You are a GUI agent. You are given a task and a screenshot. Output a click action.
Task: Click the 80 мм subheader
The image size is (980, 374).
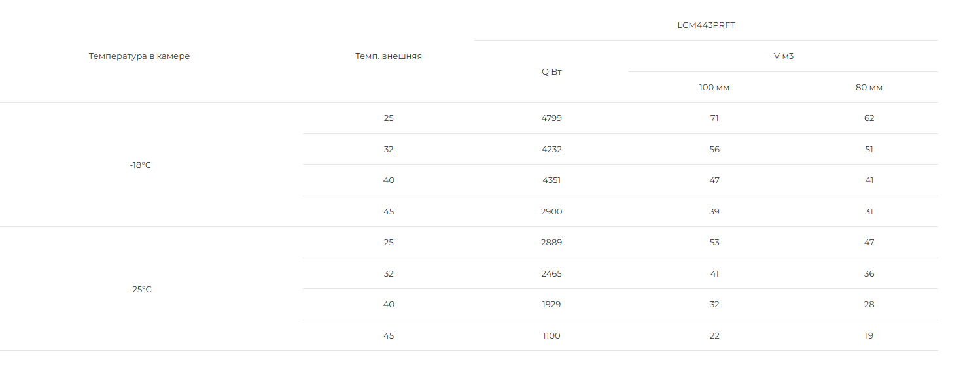coord(869,88)
